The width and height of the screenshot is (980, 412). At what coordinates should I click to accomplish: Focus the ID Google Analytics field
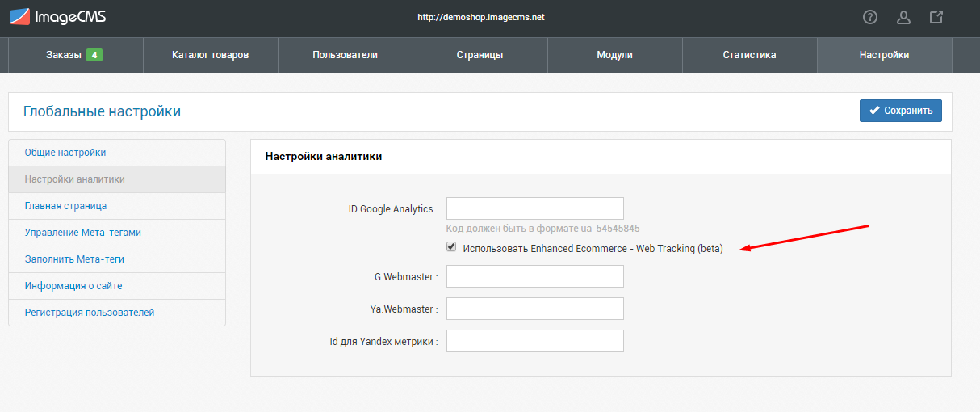(535, 208)
